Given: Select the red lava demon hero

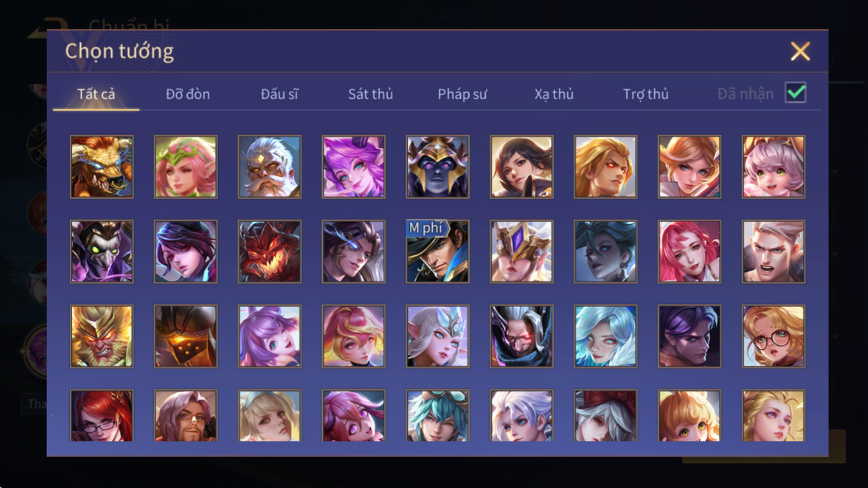Looking at the screenshot, I should click(x=269, y=252).
